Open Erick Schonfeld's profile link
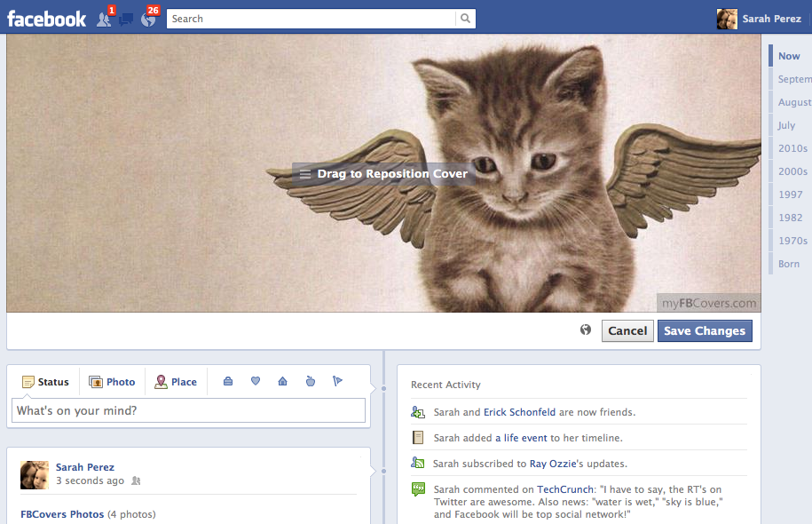The height and width of the screenshot is (524, 812). point(519,412)
